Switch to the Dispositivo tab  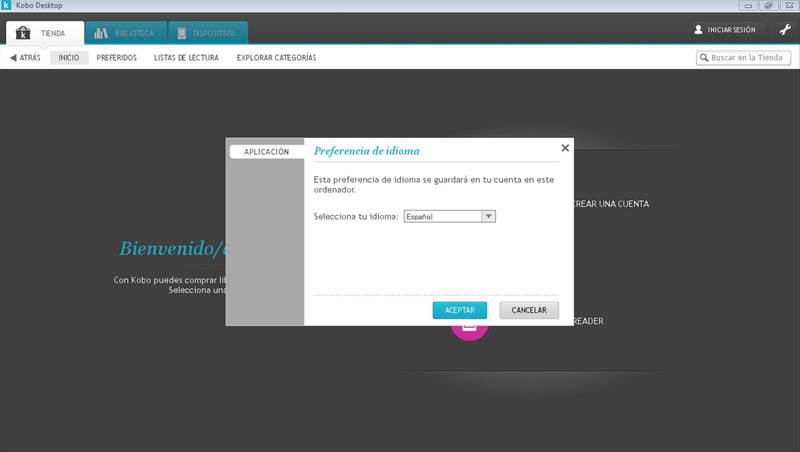tap(208, 33)
